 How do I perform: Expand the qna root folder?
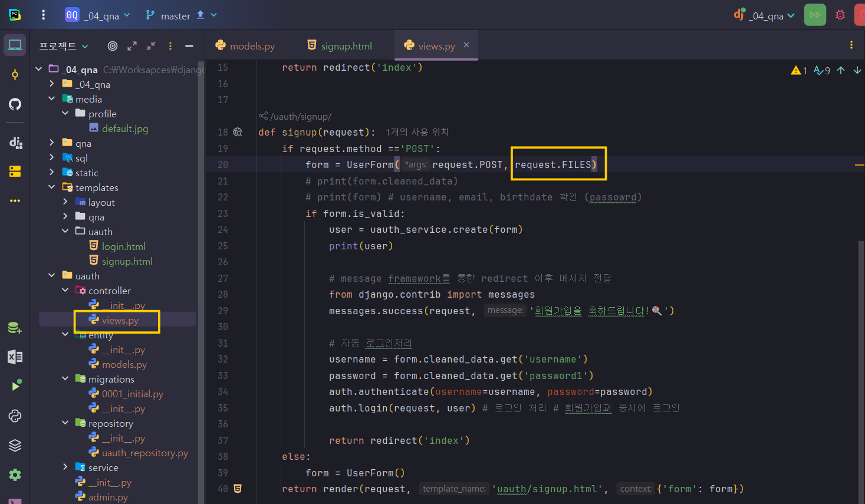point(52,143)
